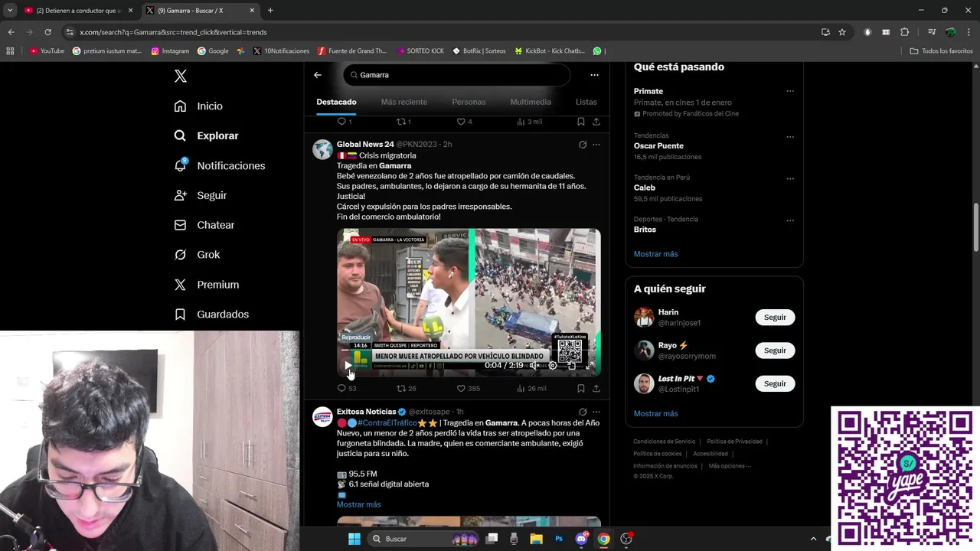Bookmark the top post with 3 mil views

coord(581,122)
